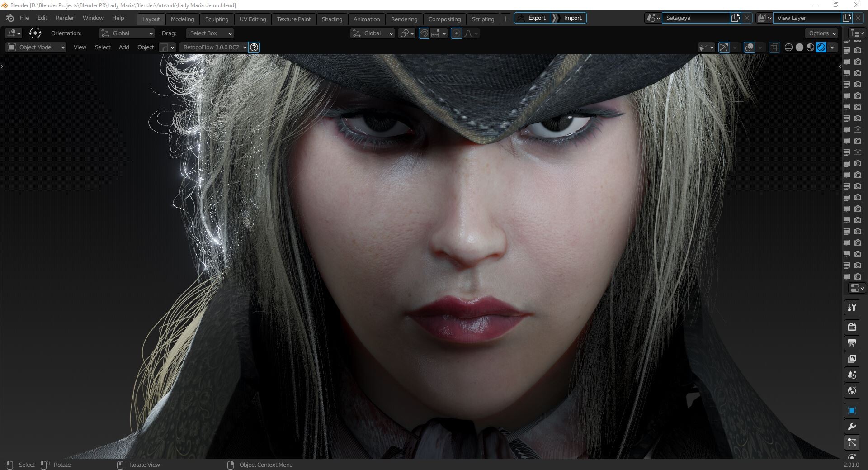Toggle viewport gizmos
Image resolution: width=868 pixels, height=470 pixels.
[724, 47]
